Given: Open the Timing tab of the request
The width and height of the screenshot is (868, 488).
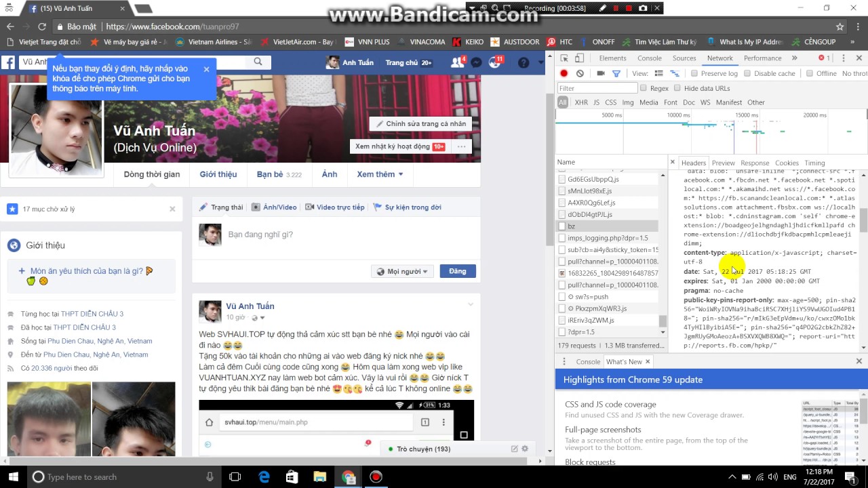Looking at the screenshot, I should tap(814, 163).
